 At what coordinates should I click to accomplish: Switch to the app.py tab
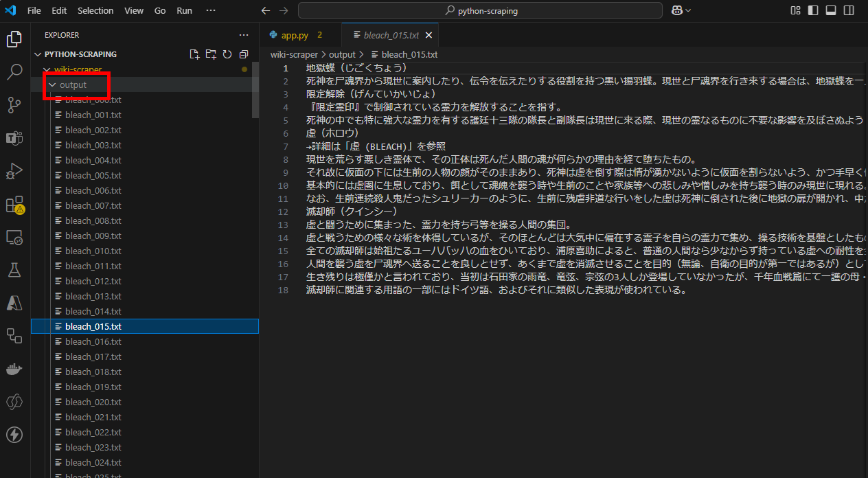(295, 35)
